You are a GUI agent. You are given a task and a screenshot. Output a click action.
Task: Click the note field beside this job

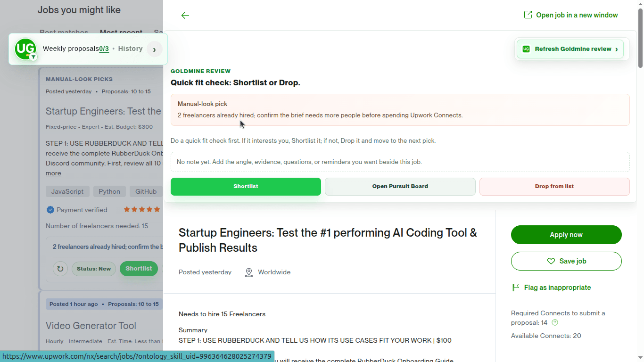[x=400, y=162]
